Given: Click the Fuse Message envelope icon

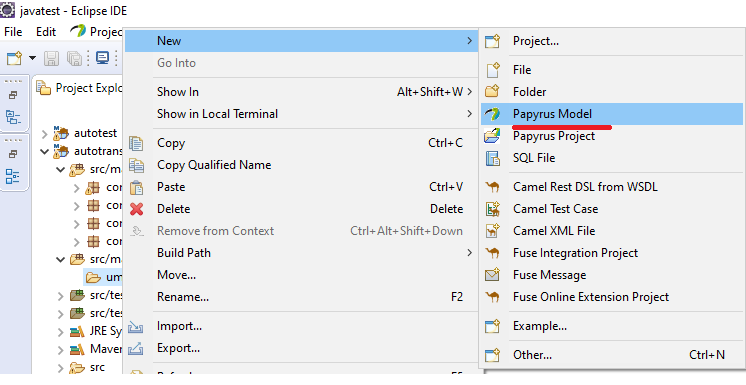Looking at the screenshot, I should (492, 275).
